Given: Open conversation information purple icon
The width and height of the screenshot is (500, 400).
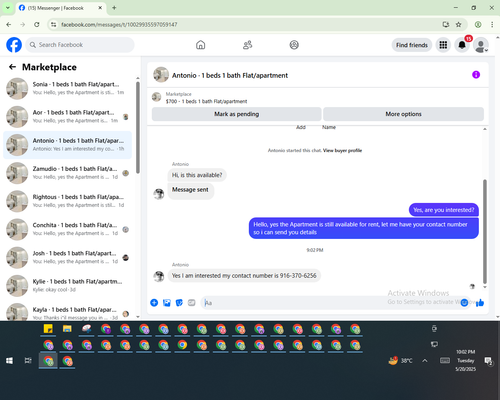Looking at the screenshot, I should pos(476,75).
